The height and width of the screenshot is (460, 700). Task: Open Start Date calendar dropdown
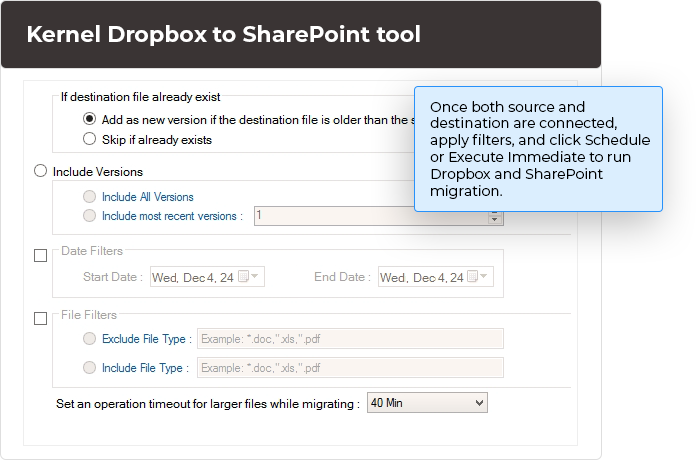255,276
